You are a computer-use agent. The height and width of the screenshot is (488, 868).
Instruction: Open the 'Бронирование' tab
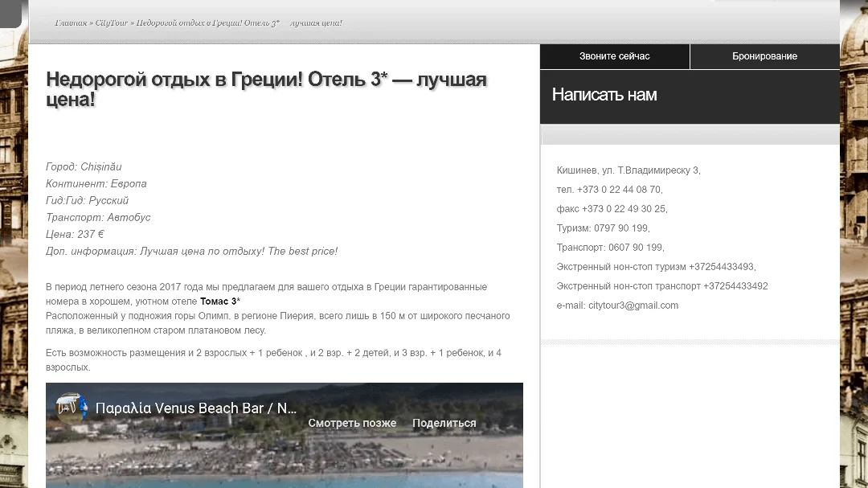(764, 56)
